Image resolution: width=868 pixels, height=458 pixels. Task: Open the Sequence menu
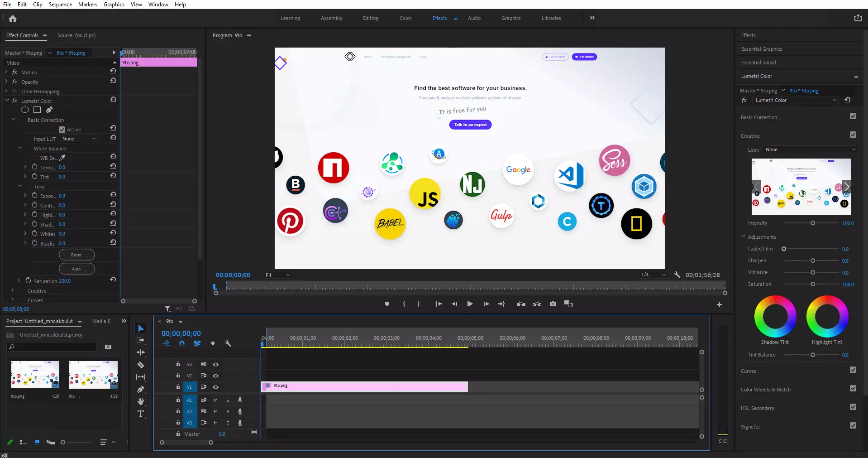pos(60,4)
